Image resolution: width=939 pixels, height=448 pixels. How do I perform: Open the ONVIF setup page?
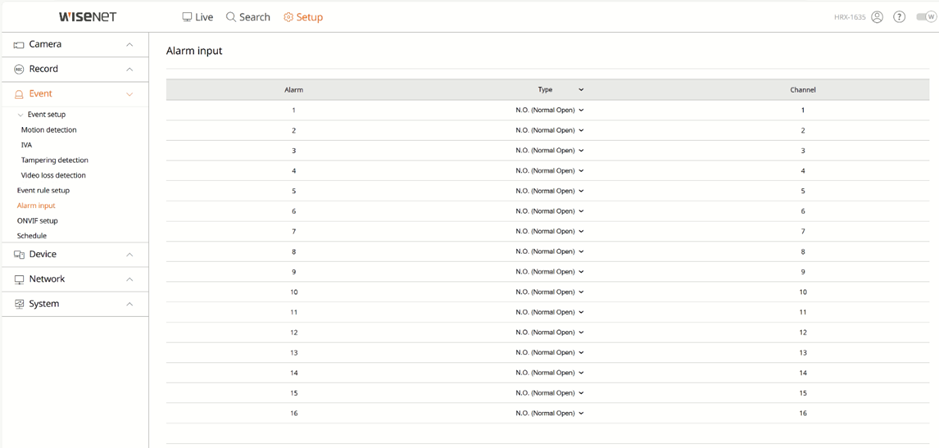(37, 220)
